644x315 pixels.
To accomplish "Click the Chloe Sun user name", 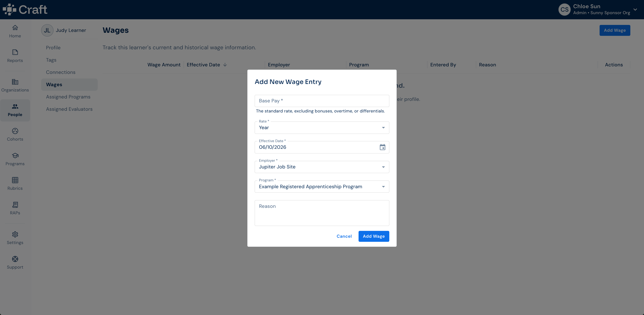I will [586, 6].
